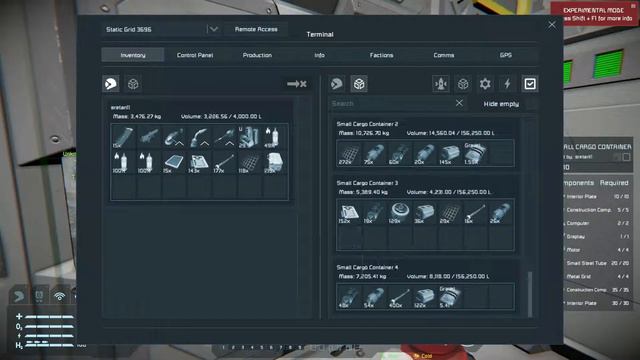Filter right panel by cargo cube icon

point(463,84)
